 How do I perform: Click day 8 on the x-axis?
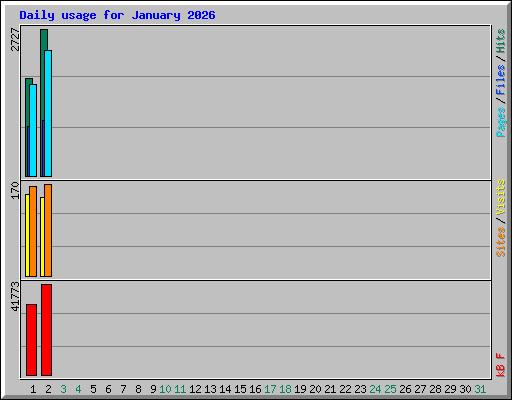pyautogui.click(x=138, y=389)
